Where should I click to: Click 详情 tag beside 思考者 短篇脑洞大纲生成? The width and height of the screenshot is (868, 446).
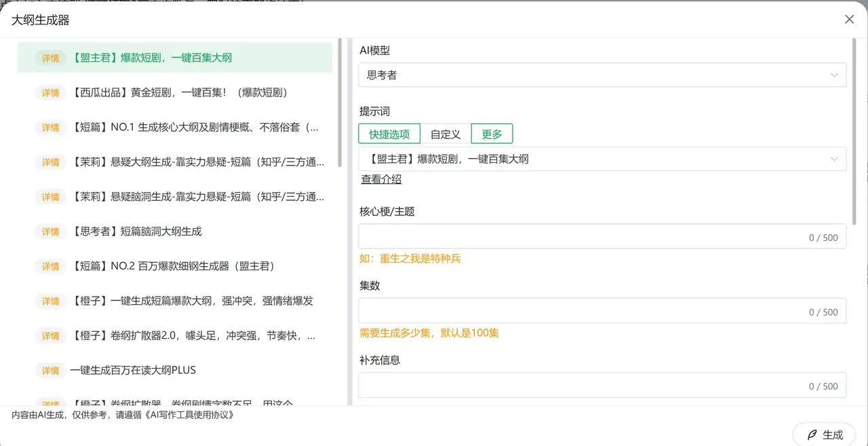click(x=51, y=232)
